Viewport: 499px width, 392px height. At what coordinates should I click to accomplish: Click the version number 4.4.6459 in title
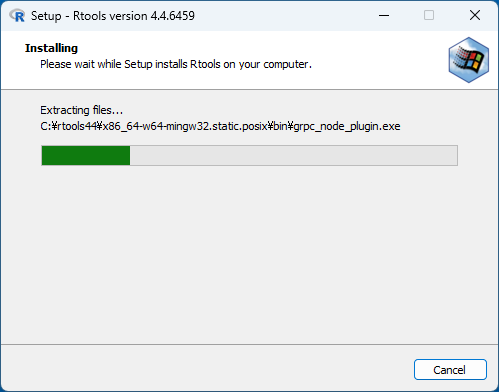tap(173, 16)
